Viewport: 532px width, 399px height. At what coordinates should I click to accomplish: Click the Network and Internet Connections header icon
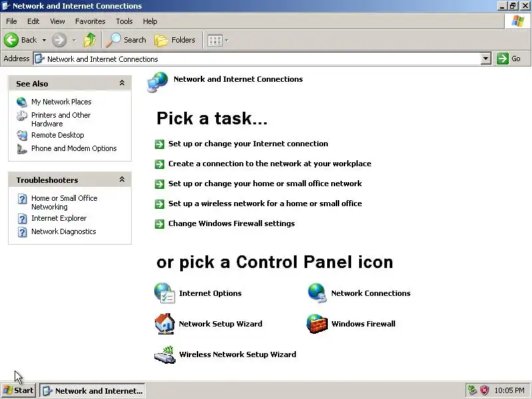158,82
